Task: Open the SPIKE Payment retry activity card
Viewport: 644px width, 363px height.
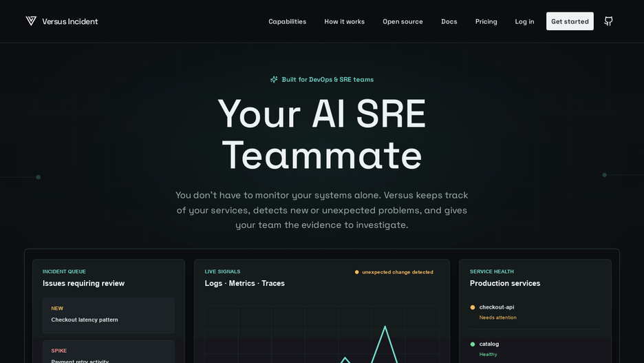Action: click(109, 352)
